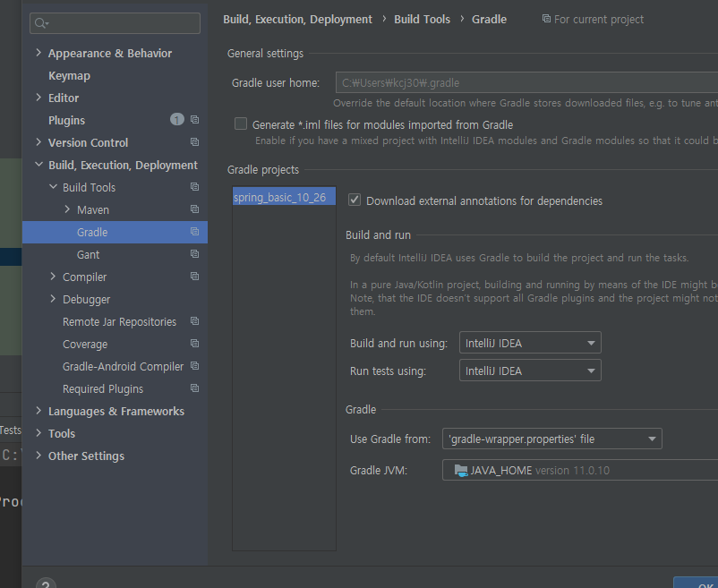Expand the Tools section arrow
Image resolution: width=718 pixels, height=588 pixels.
[x=38, y=433]
